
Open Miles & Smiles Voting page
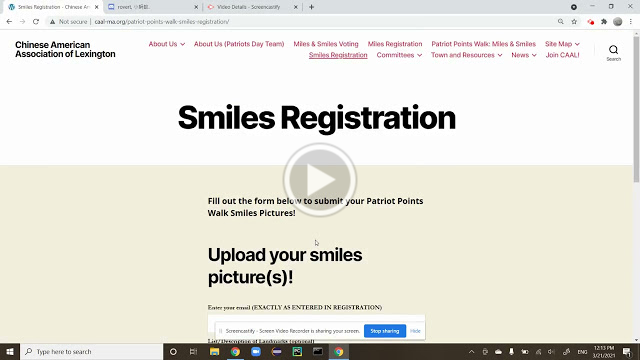pos(326,44)
